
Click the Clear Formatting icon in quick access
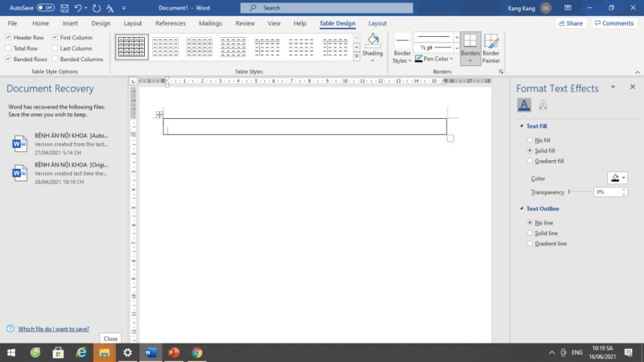110,8
